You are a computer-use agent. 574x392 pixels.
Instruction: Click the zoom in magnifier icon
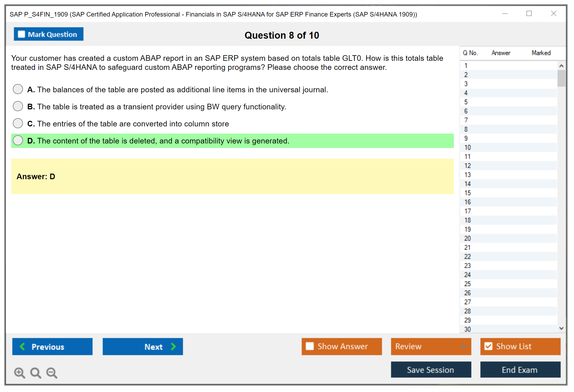pyautogui.click(x=19, y=373)
